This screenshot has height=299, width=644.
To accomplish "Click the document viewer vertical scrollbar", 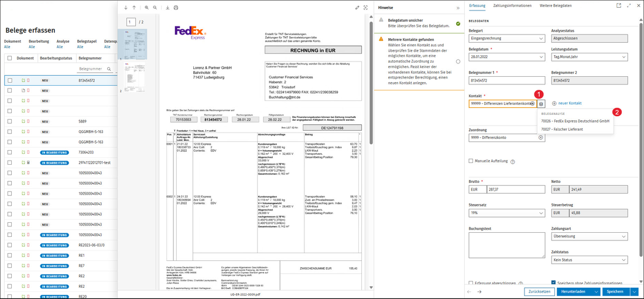I will click(372, 82).
